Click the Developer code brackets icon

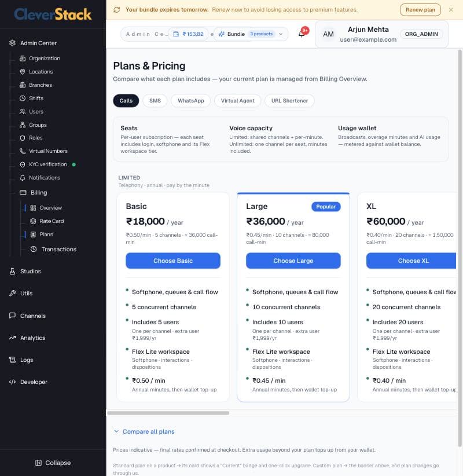[12, 382]
